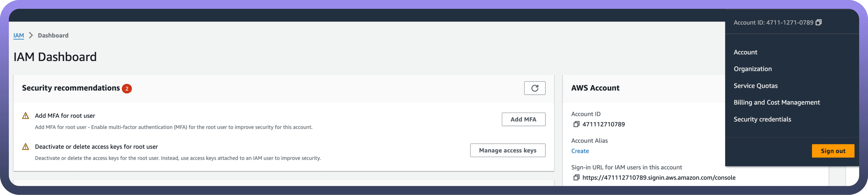Click warning icon beside Add MFA recommendation
Image resolution: width=868 pixels, height=195 pixels.
pos(26,116)
